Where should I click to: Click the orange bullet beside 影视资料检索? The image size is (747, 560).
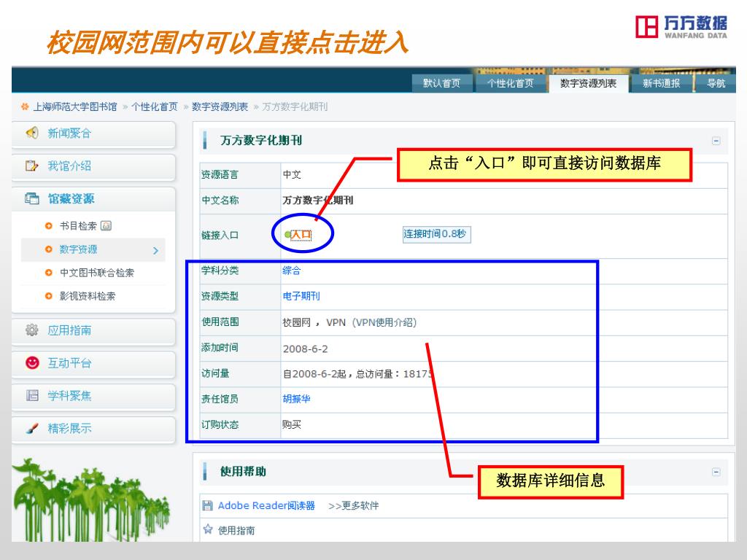pyautogui.click(x=49, y=296)
